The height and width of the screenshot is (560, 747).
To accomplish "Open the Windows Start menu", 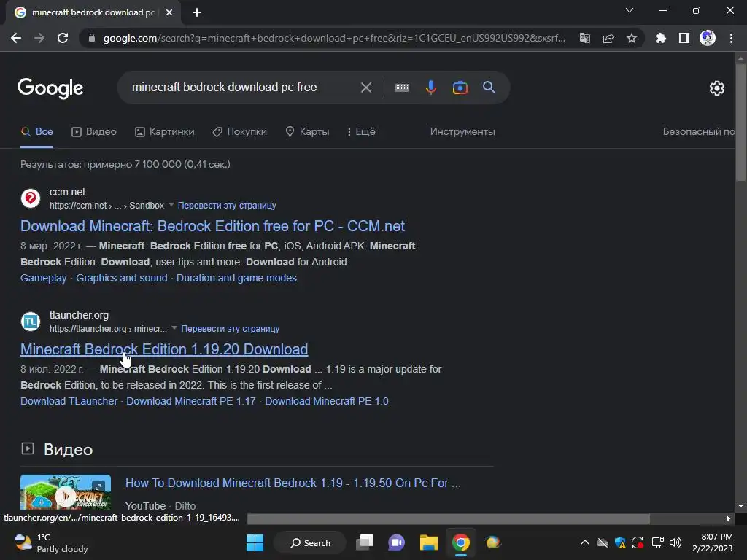I will click(255, 542).
